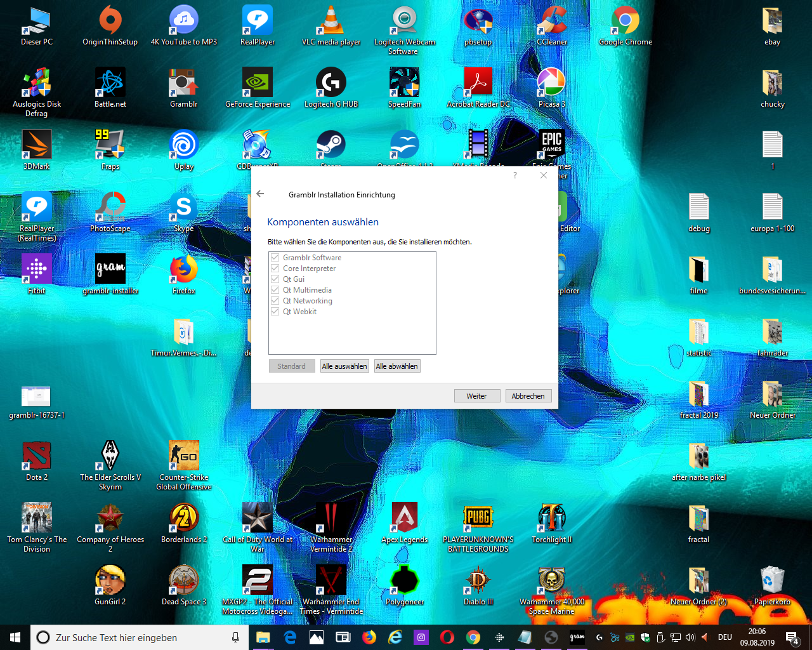
Task: Click the search box microphone icon
Action: [235, 637]
